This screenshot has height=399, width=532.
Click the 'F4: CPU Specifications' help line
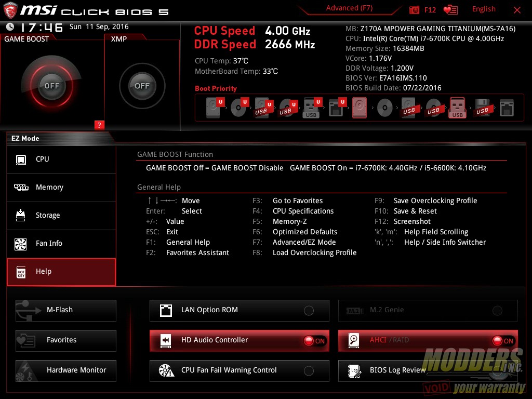point(293,211)
